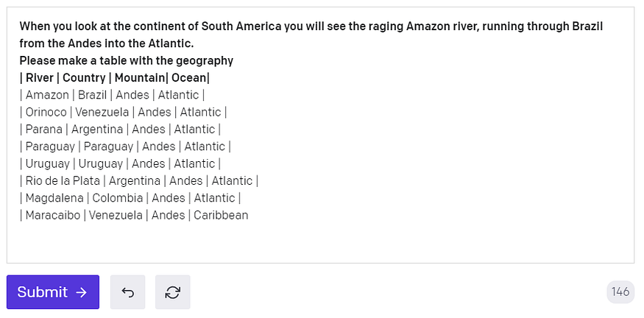
Task: Click the Submit button
Action: pyautogui.click(x=52, y=292)
